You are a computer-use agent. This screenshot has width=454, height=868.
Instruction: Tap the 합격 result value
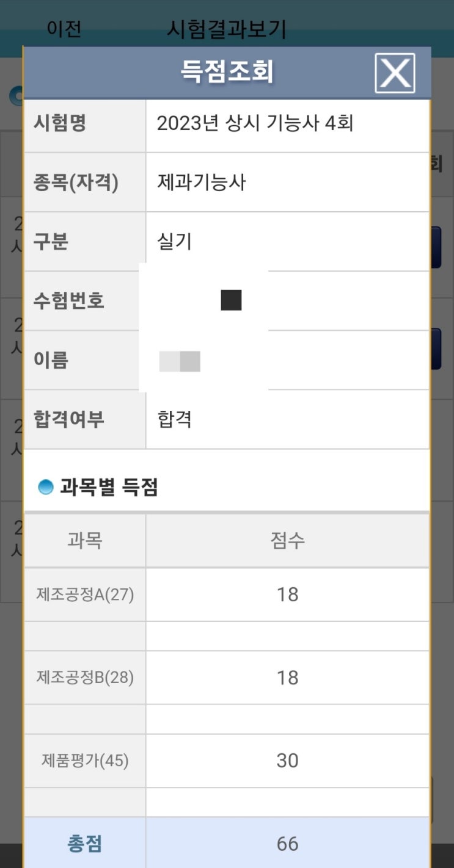point(175,419)
